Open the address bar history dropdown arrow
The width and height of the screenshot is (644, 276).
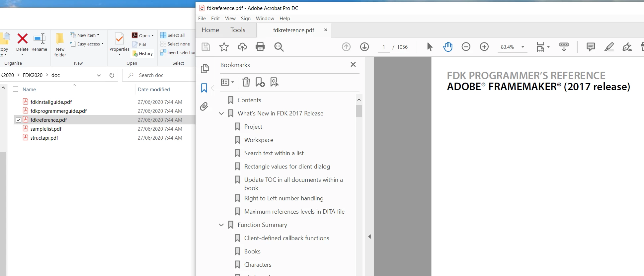pos(99,75)
